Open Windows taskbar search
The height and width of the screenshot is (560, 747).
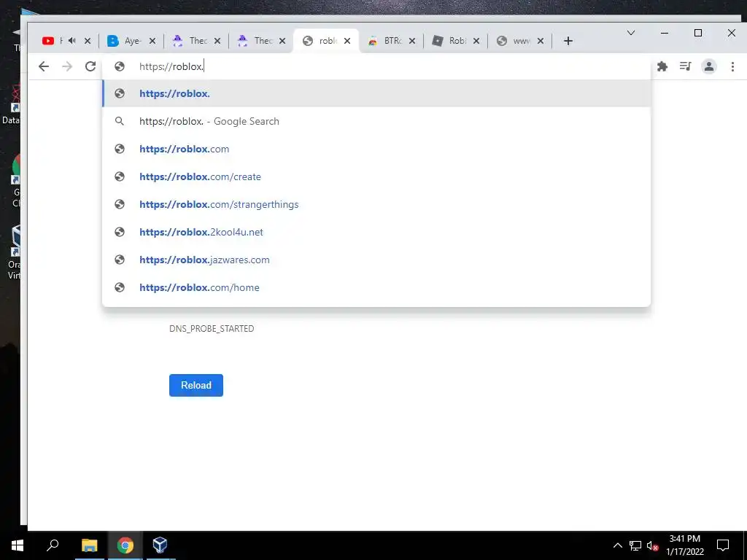(x=53, y=545)
